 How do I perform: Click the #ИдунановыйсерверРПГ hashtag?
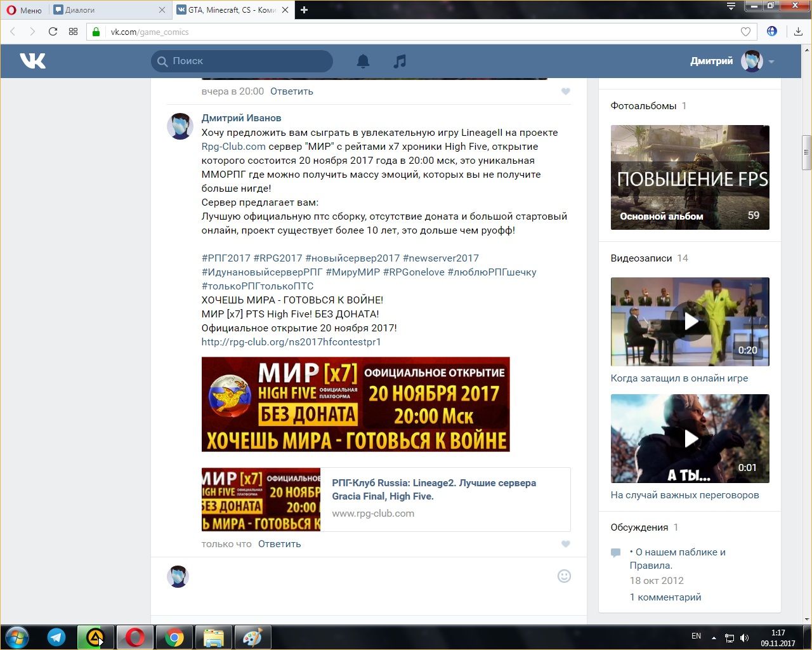pyautogui.click(x=262, y=272)
